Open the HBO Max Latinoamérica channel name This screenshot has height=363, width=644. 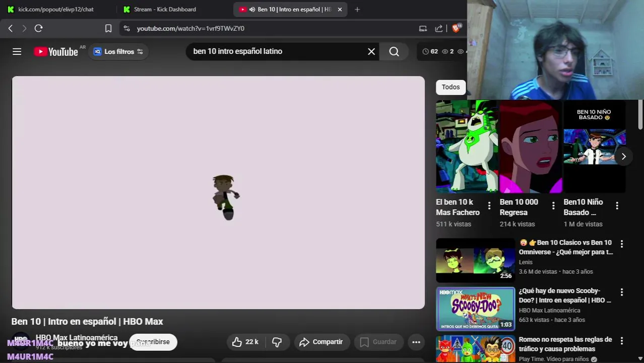[77, 338]
